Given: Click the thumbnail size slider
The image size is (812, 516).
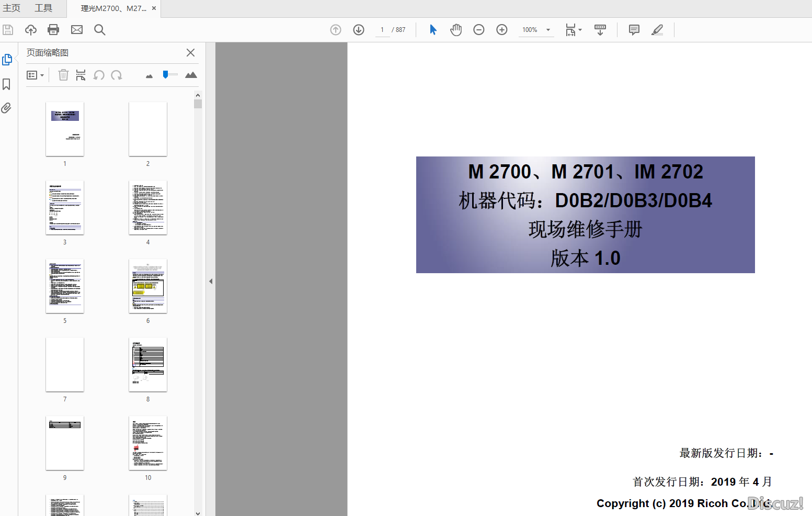Looking at the screenshot, I should coord(169,75).
